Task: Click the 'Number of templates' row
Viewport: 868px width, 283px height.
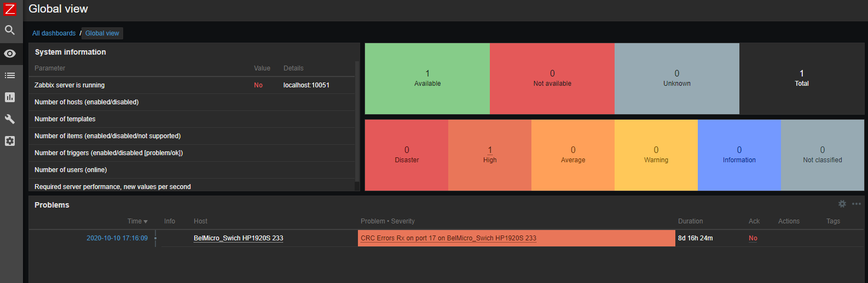Action: pos(192,119)
